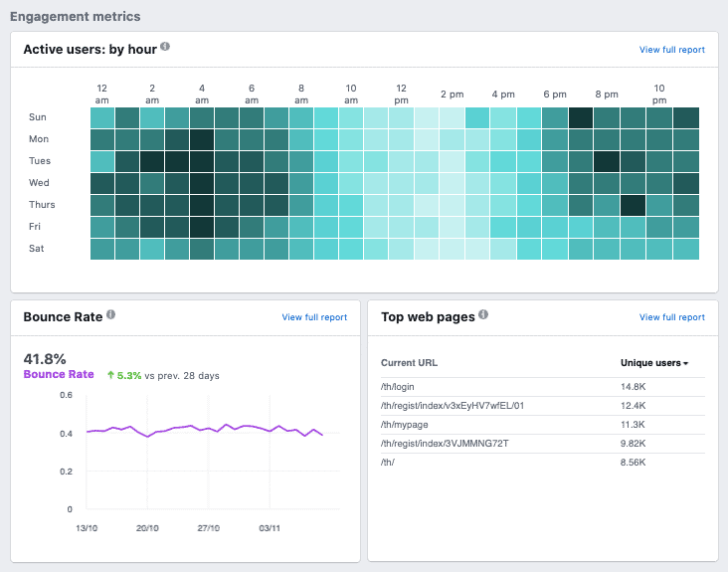Open the Unique users sort dropdown

654,363
